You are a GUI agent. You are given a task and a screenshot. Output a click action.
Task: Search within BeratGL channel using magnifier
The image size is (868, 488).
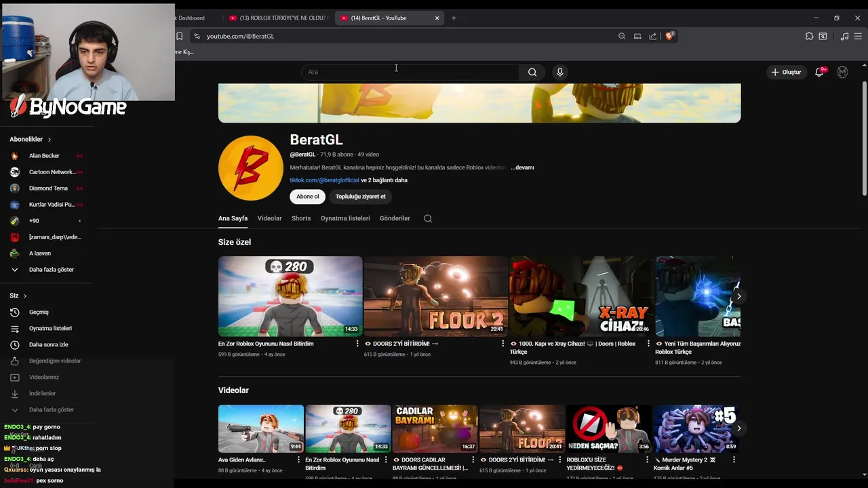pyautogui.click(x=428, y=218)
